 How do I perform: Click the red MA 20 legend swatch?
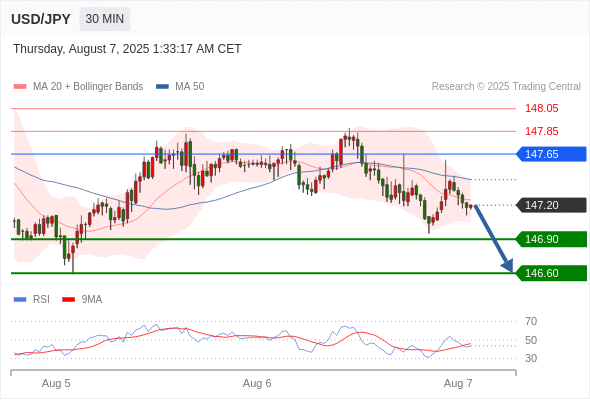point(20,87)
